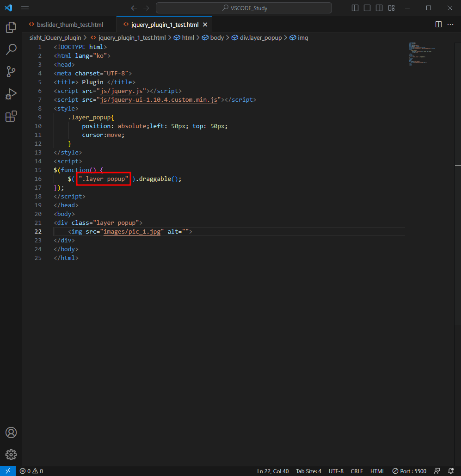
Task: Close the jquery_plugin_1_test.html tab
Action: (205, 25)
